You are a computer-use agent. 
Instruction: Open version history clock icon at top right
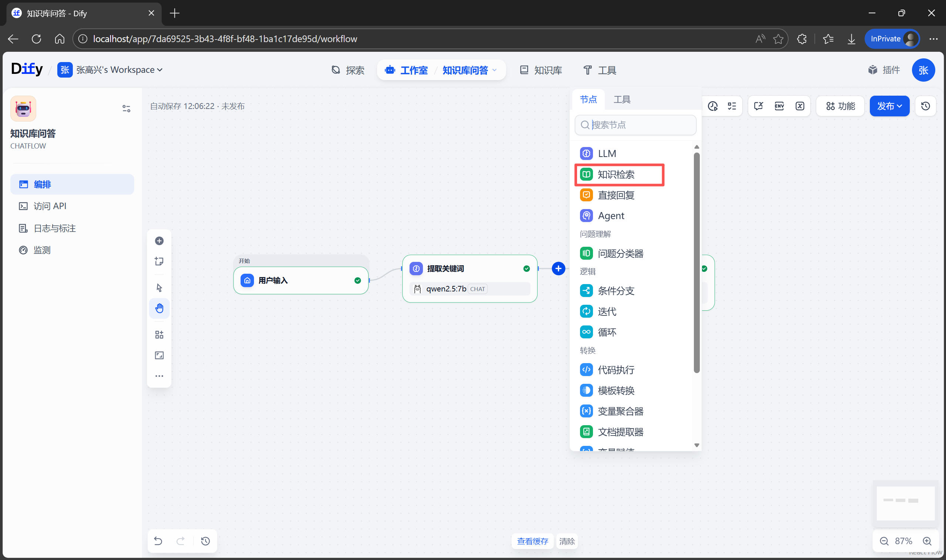point(925,106)
